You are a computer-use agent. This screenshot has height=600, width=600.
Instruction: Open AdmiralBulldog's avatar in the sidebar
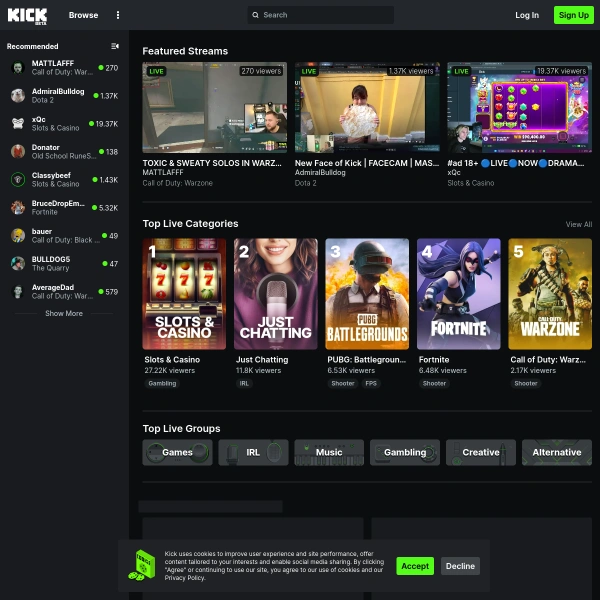tap(18, 96)
